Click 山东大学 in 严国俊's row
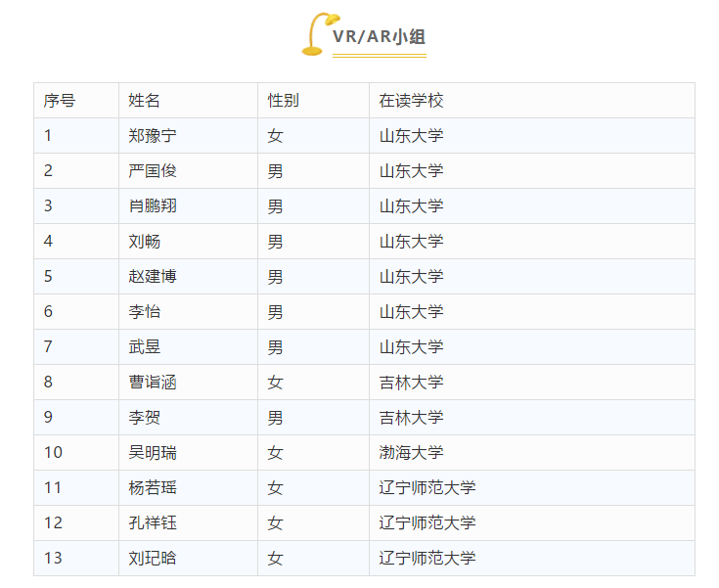 click(x=411, y=171)
